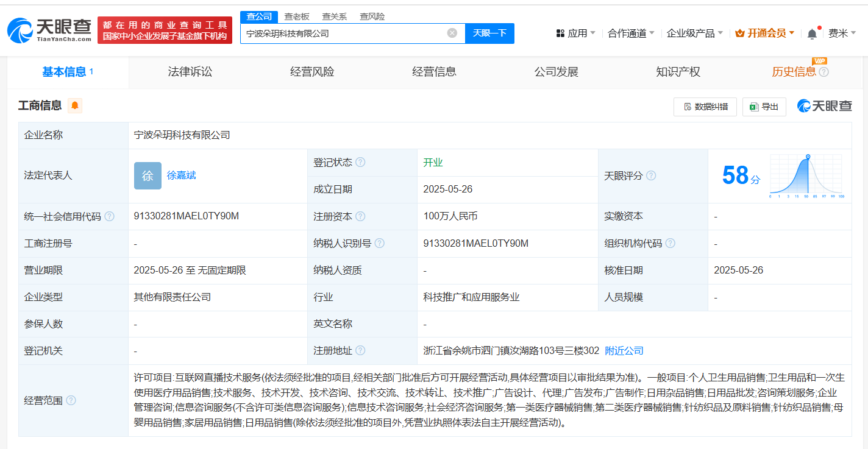Click help icon beside 统一社会信用代码
Viewport: 868px width, 449px height.
pyautogui.click(x=109, y=216)
